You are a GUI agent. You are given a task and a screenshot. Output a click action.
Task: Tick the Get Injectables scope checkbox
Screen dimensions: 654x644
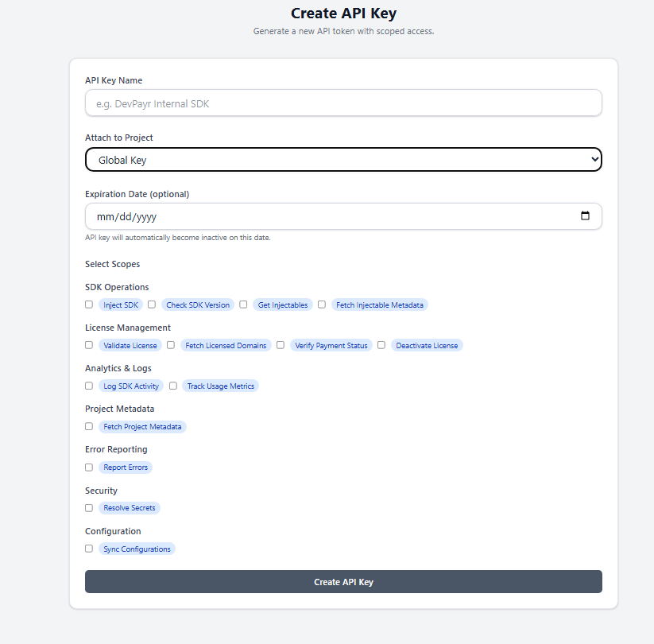[243, 305]
